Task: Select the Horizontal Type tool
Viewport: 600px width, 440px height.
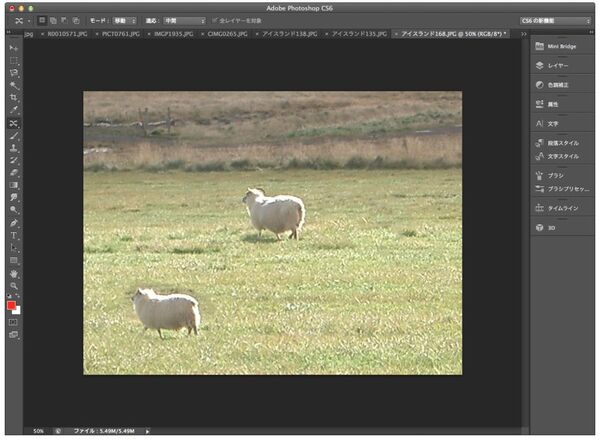Action: click(13, 235)
